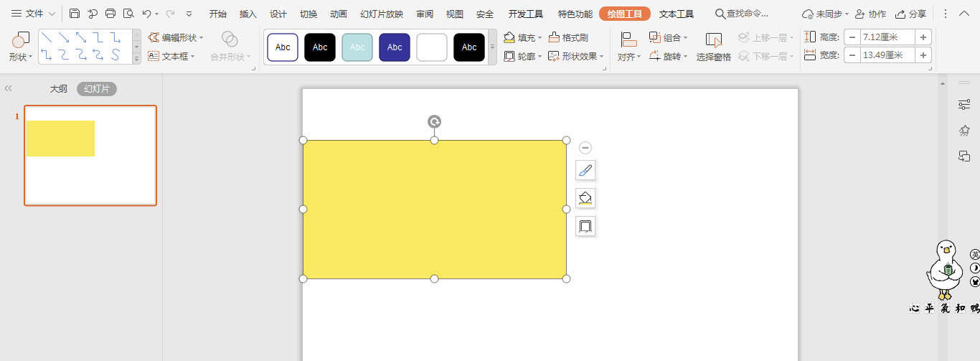Select the dark blue Abc shape style

pyautogui.click(x=395, y=47)
